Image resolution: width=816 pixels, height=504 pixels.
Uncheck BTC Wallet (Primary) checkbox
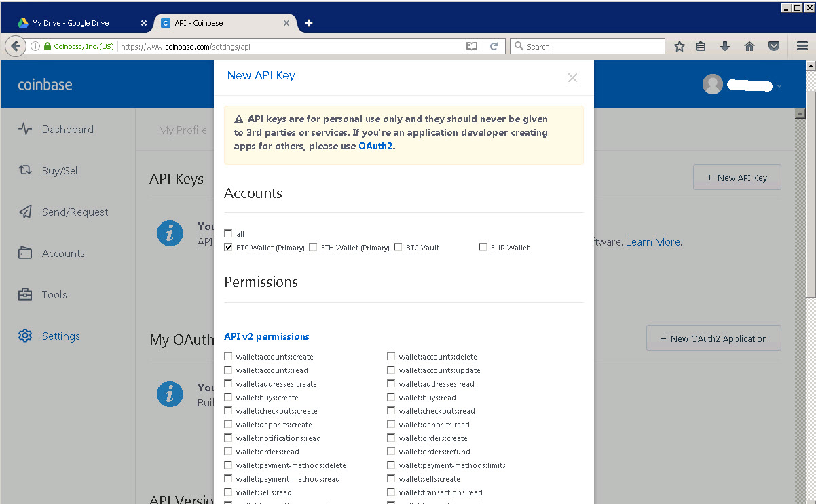[x=228, y=247]
